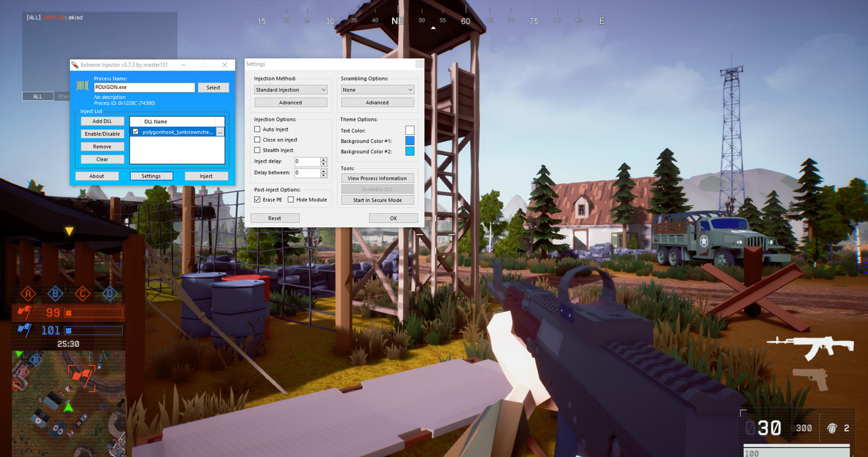
Task: Open Advanced under Scrambling Options
Action: (377, 102)
